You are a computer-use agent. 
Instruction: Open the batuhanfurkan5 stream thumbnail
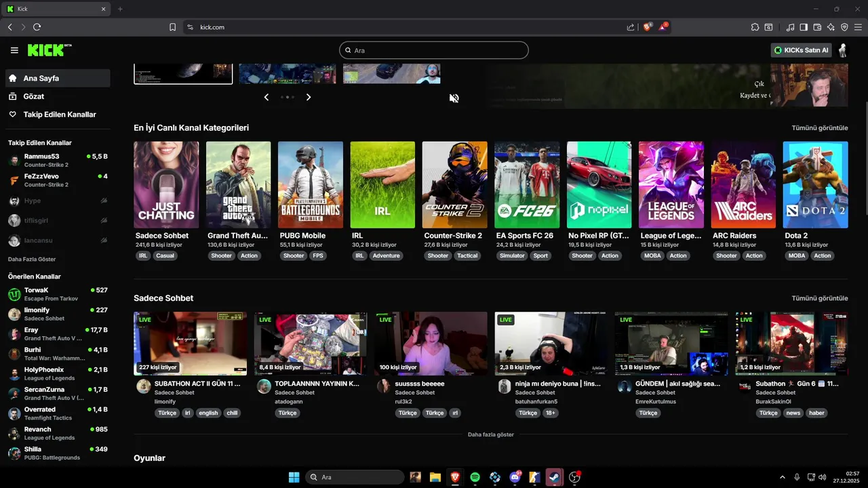click(551, 344)
